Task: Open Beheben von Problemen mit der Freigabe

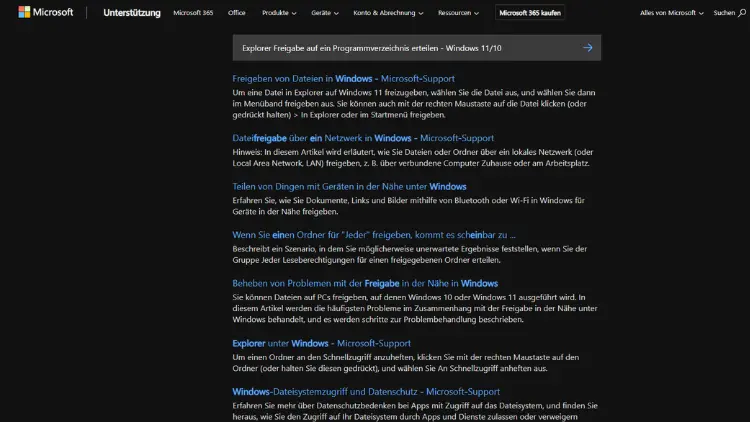Action: pyautogui.click(x=365, y=283)
